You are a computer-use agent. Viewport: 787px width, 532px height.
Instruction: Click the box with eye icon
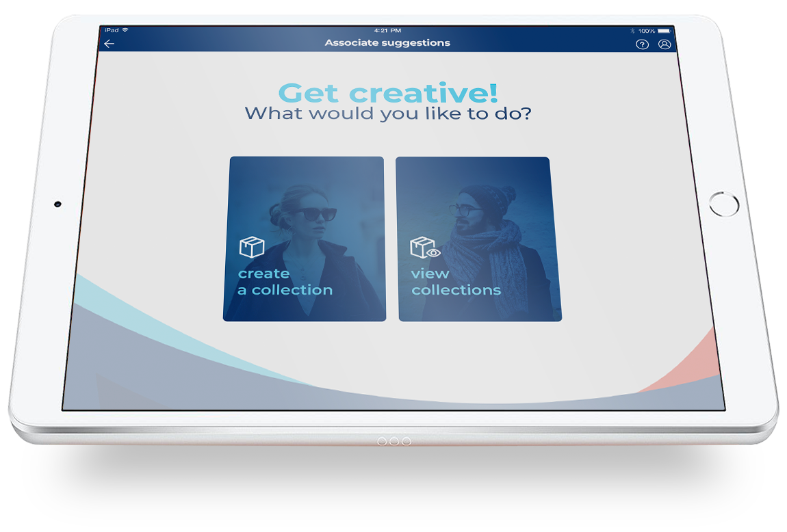pyautogui.click(x=424, y=248)
